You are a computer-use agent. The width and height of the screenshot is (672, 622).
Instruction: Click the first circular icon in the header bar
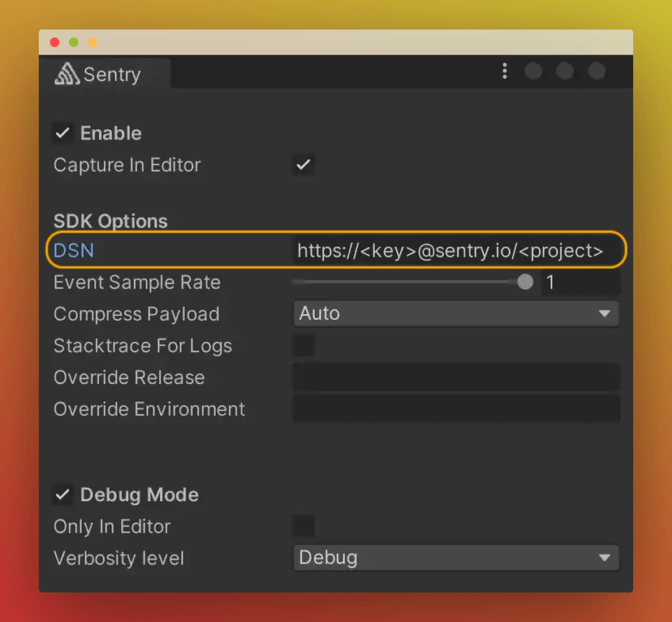(x=533, y=71)
